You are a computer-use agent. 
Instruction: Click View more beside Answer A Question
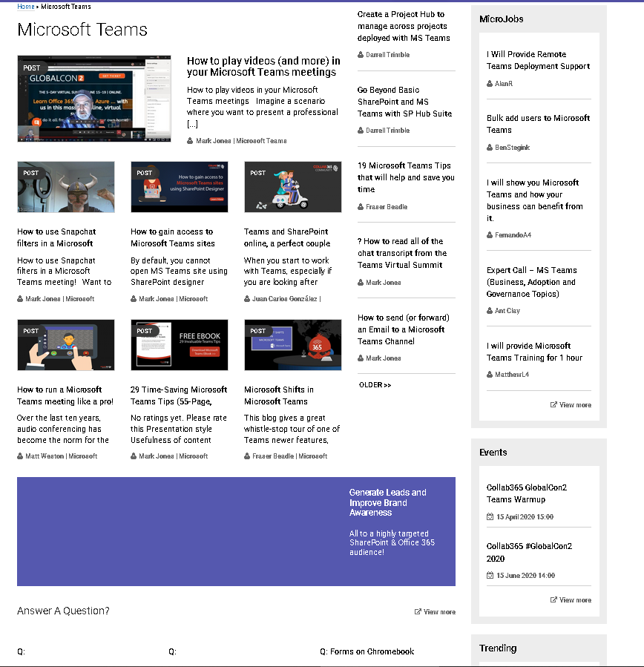pyautogui.click(x=439, y=612)
